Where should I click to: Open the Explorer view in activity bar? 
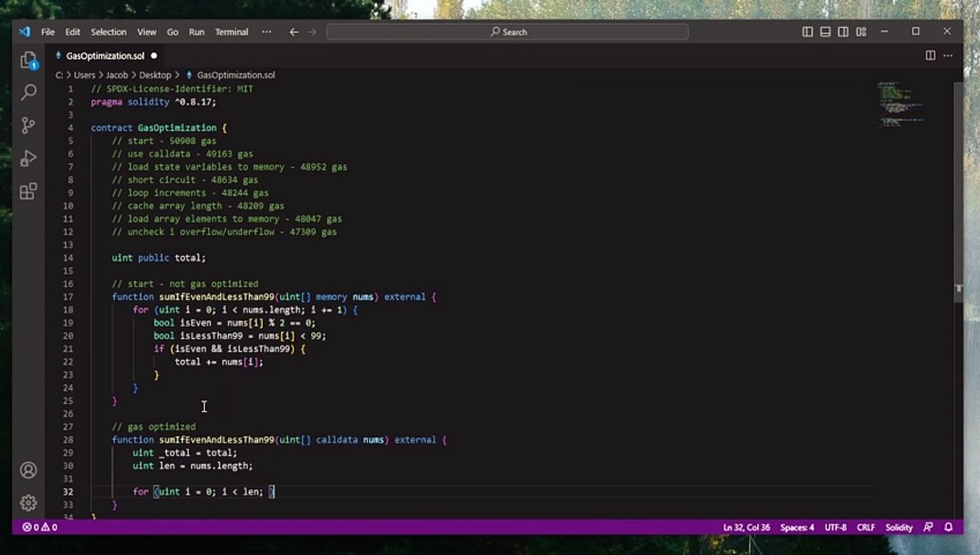(29, 60)
